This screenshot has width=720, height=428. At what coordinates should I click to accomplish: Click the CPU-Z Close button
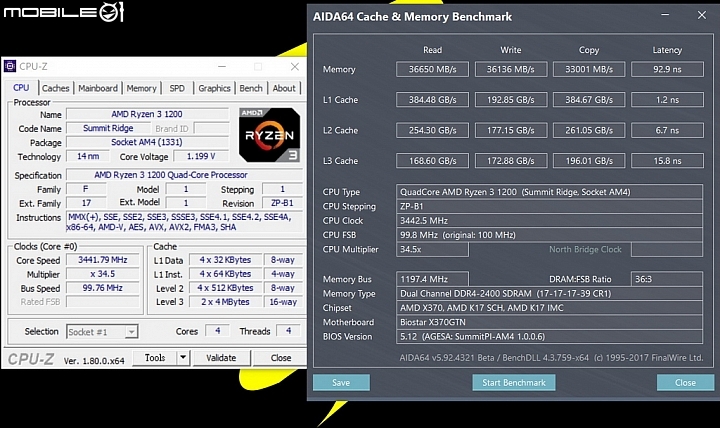click(x=281, y=357)
